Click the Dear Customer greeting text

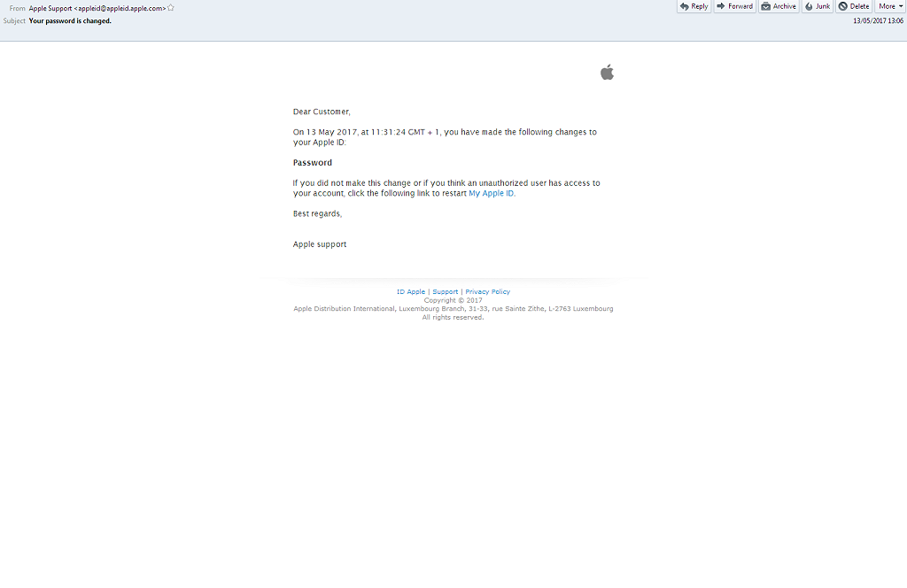322,112
